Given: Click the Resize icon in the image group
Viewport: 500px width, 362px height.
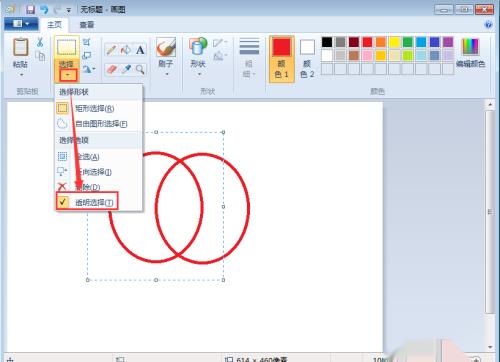Looking at the screenshot, I should [87, 56].
